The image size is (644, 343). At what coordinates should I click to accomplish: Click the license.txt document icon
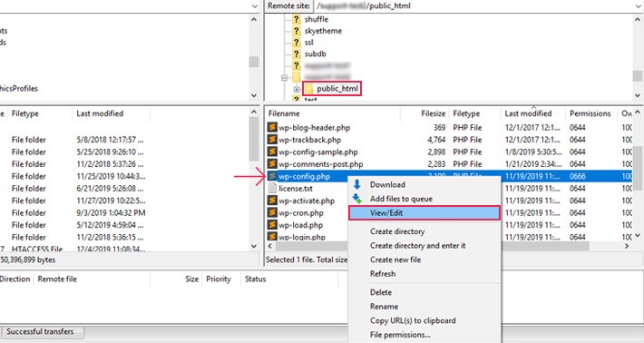[272, 188]
